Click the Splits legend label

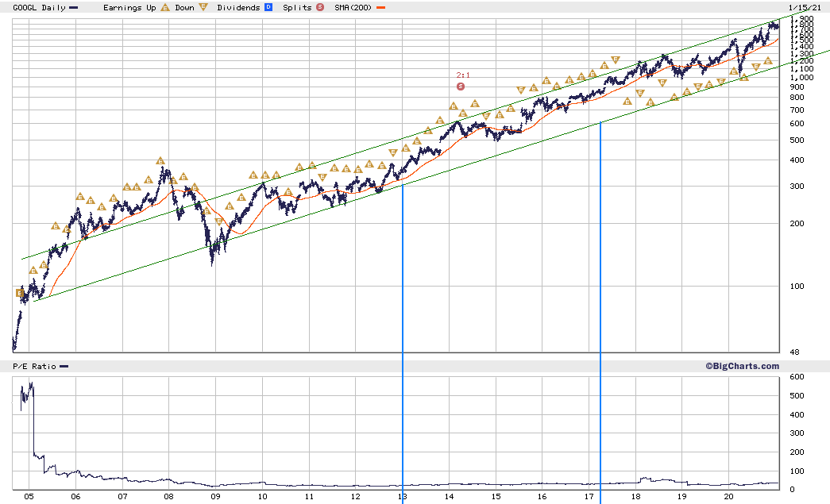pyautogui.click(x=297, y=7)
